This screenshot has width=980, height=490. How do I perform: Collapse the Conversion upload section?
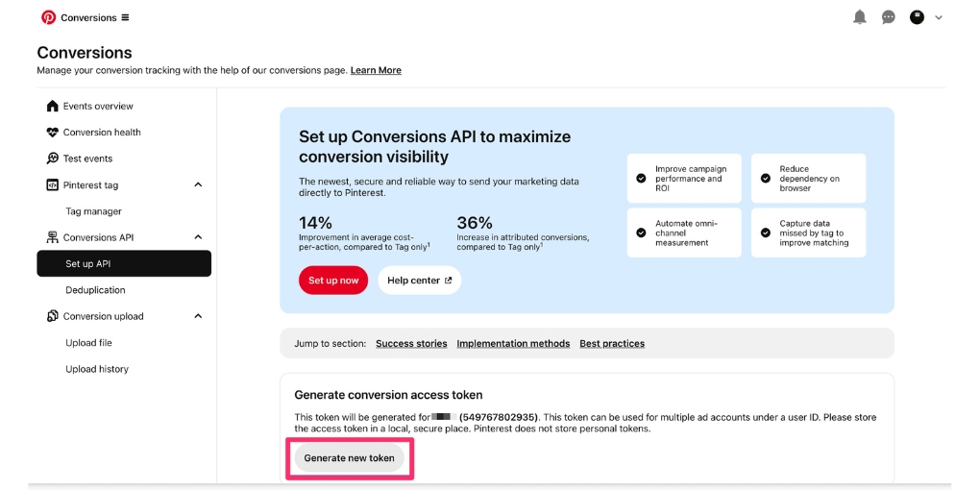198,316
